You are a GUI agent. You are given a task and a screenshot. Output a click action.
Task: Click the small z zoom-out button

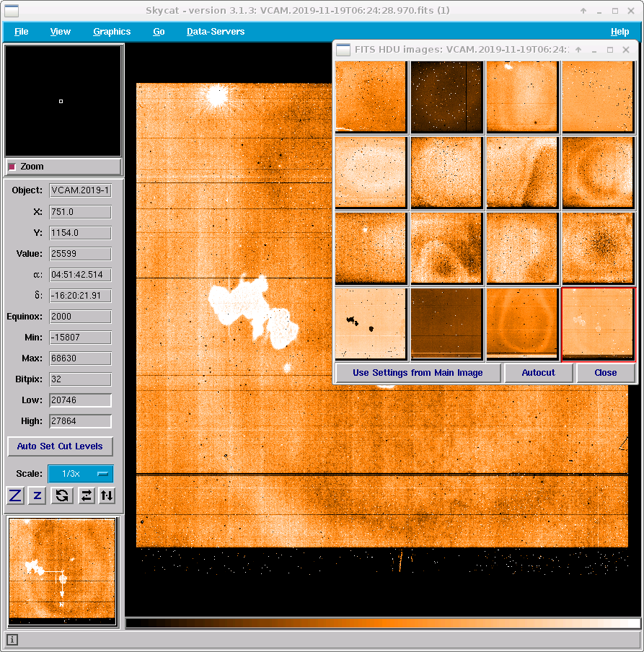click(x=38, y=495)
